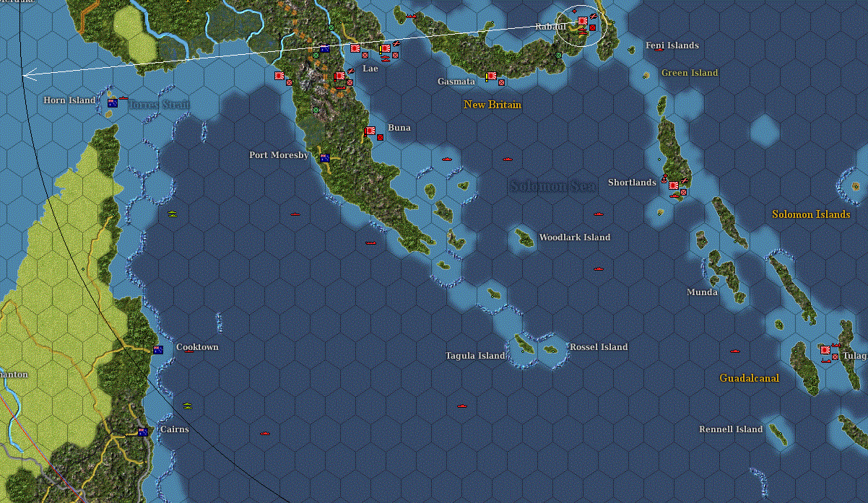Image resolution: width=868 pixels, height=503 pixels.
Task: Click the Rabaul map label
Action: pos(550,27)
